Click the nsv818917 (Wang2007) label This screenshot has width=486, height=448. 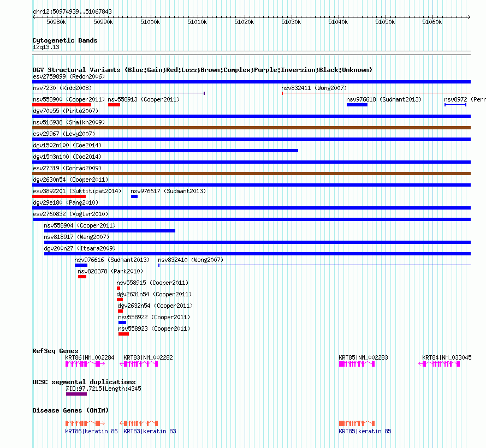(x=76, y=237)
